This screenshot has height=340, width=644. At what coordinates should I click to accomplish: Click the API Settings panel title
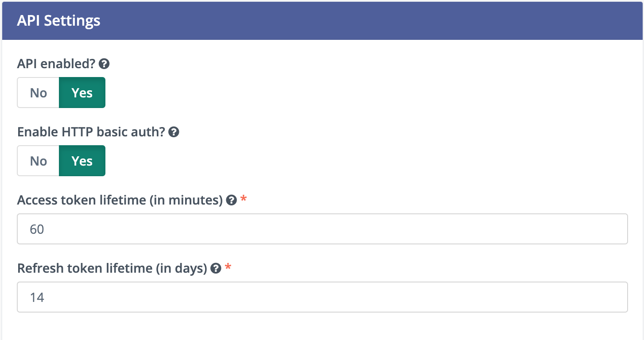tap(58, 21)
